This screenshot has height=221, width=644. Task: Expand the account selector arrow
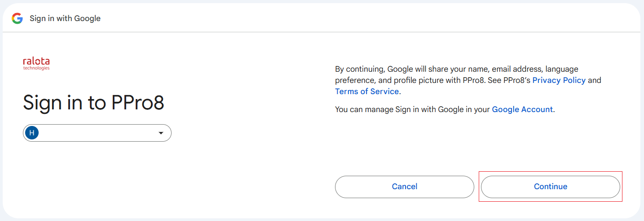click(161, 133)
